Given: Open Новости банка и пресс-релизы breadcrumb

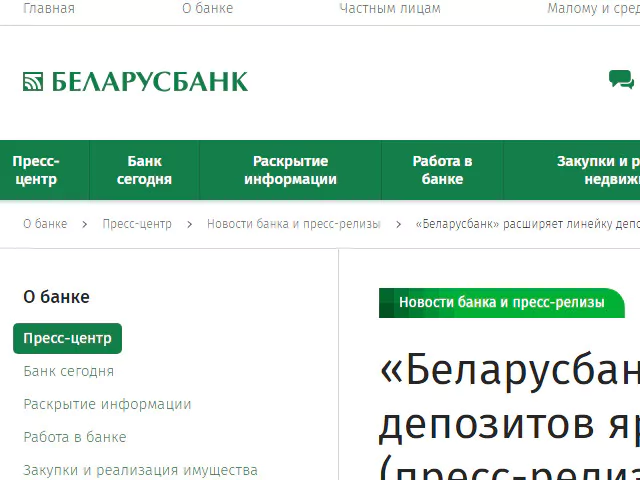Looking at the screenshot, I should [293, 224].
